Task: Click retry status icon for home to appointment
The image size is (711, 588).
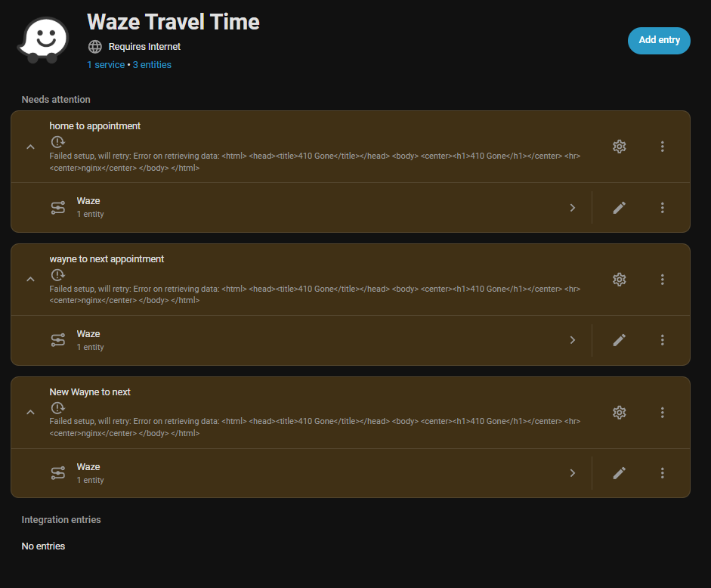Action: click(x=57, y=142)
